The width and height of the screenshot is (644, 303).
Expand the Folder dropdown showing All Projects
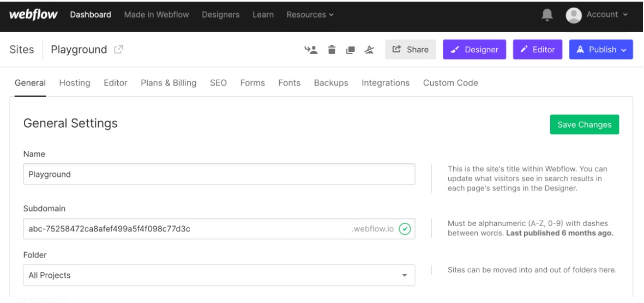pyautogui.click(x=219, y=275)
